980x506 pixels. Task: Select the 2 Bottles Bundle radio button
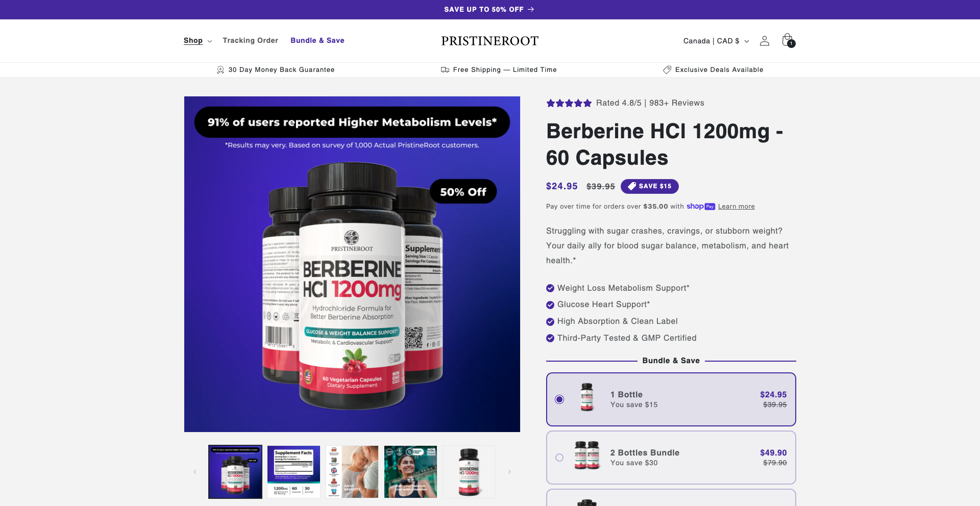tap(559, 458)
